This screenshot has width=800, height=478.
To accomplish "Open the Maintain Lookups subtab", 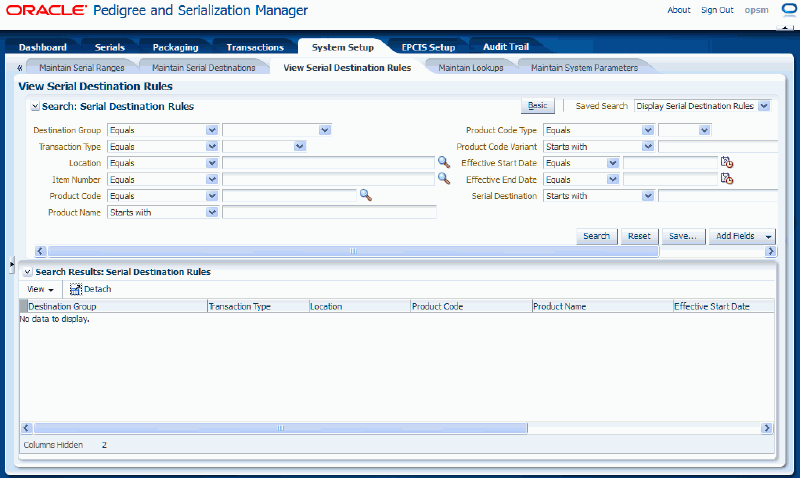I will (x=471, y=67).
